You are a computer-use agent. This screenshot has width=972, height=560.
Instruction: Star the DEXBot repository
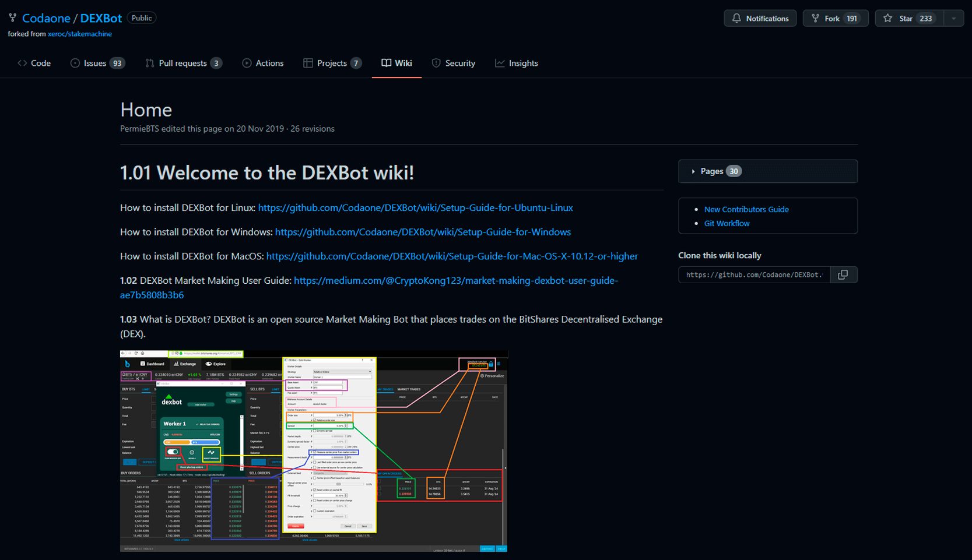pyautogui.click(x=908, y=19)
